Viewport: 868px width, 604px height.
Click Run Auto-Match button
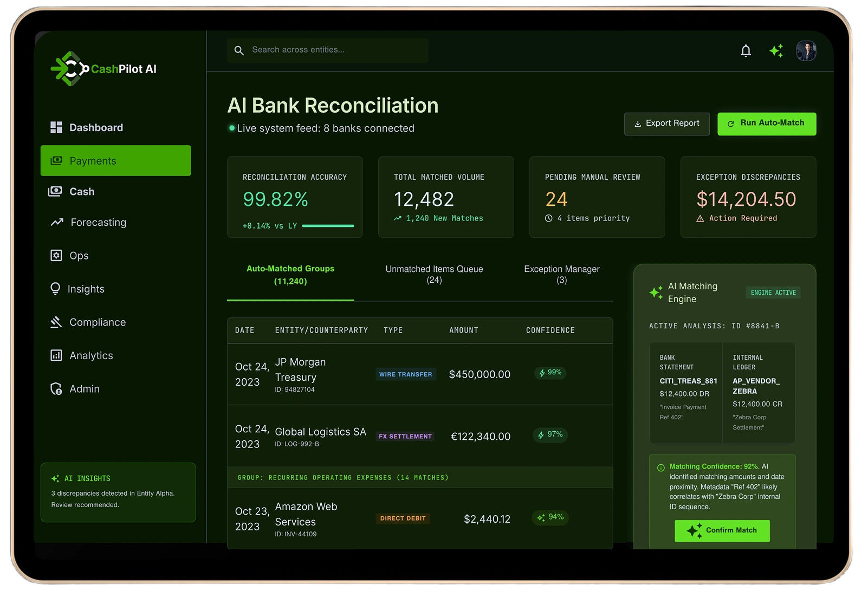tap(767, 124)
